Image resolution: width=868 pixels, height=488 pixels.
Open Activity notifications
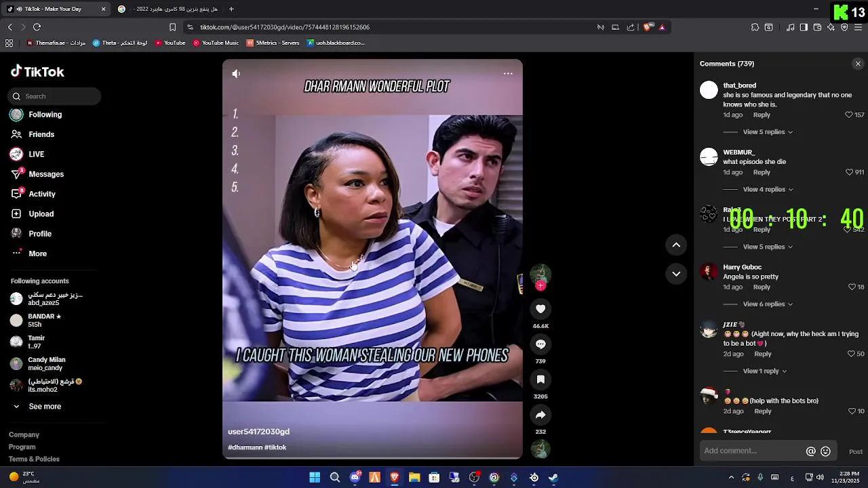pos(41,194)
